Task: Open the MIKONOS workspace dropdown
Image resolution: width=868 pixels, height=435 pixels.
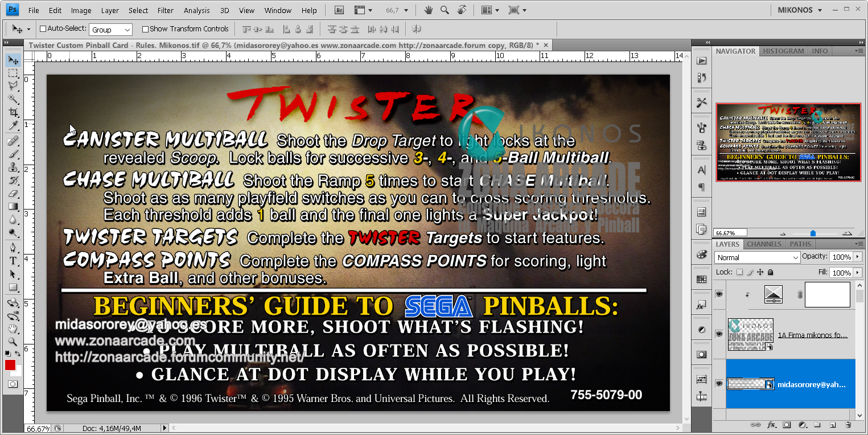Action: coord(800,10)
